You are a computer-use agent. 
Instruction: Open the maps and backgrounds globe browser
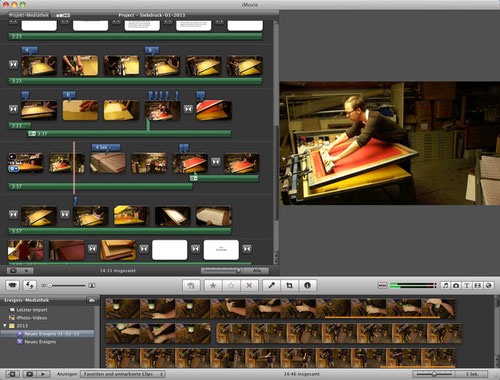click(488, 286)
